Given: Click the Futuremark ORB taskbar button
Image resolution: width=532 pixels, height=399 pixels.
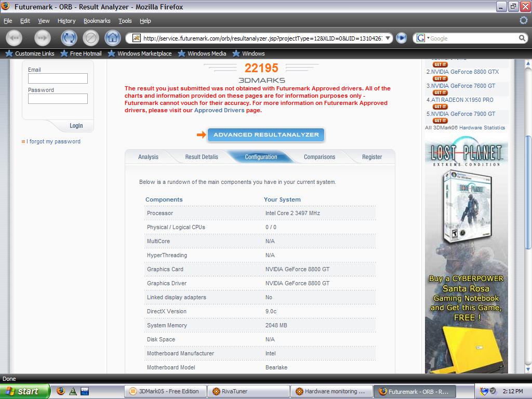Looking at the screenshot, I should [x=414, y=391].
